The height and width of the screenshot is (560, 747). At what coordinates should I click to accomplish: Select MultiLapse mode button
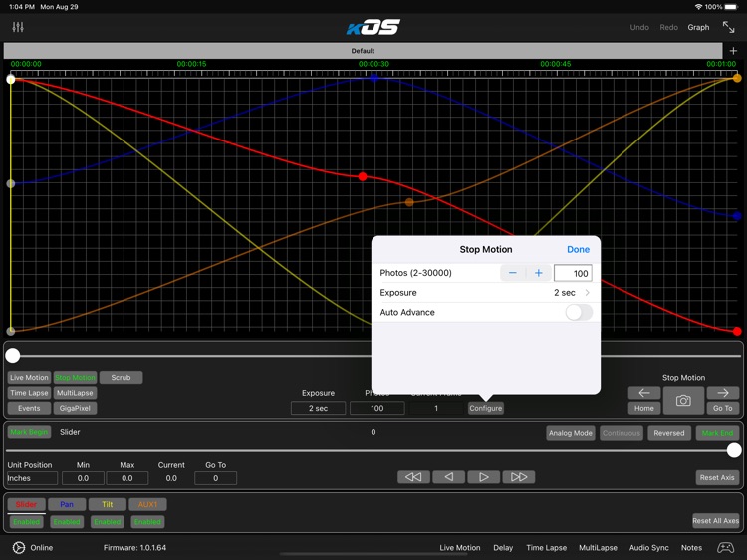[x=76, y=393]
